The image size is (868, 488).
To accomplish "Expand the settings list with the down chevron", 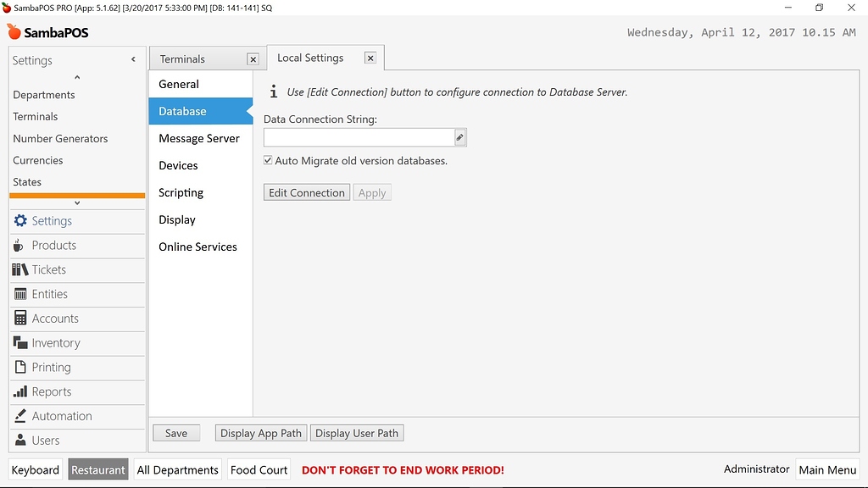I will (x=76, y=202).
